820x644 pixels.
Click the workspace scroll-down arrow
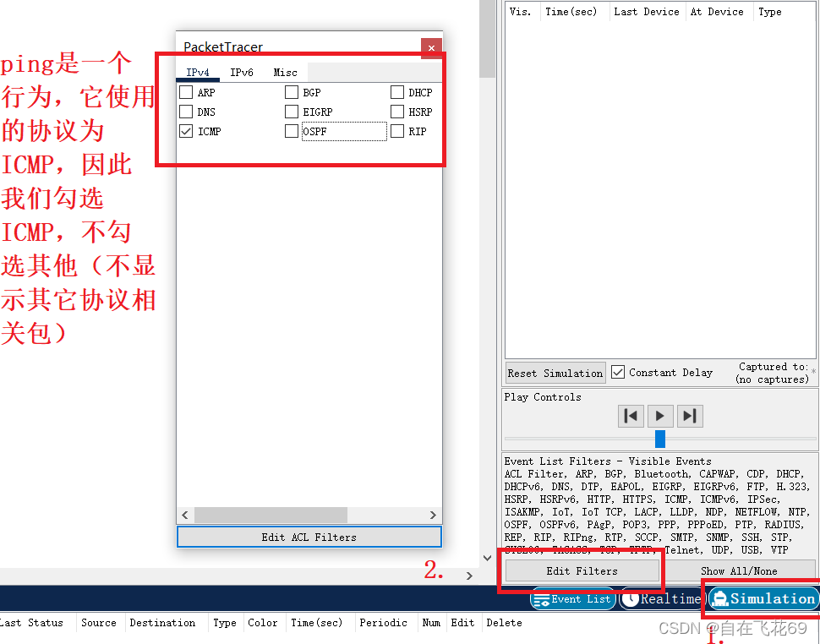[x=487, y=558]
